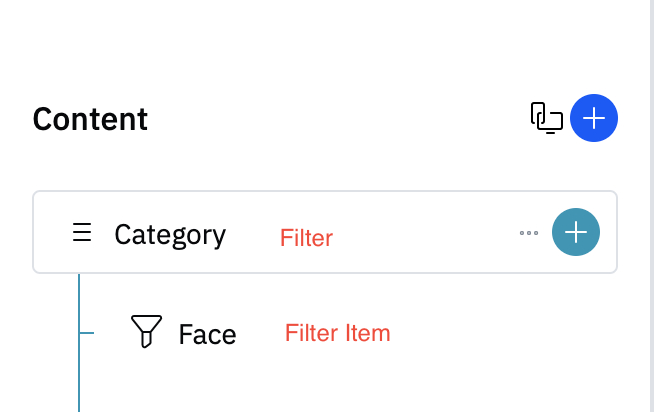Click the branch connector leading to Face
The height and width of the screenshot is (412, 654).
coord(87,333)
